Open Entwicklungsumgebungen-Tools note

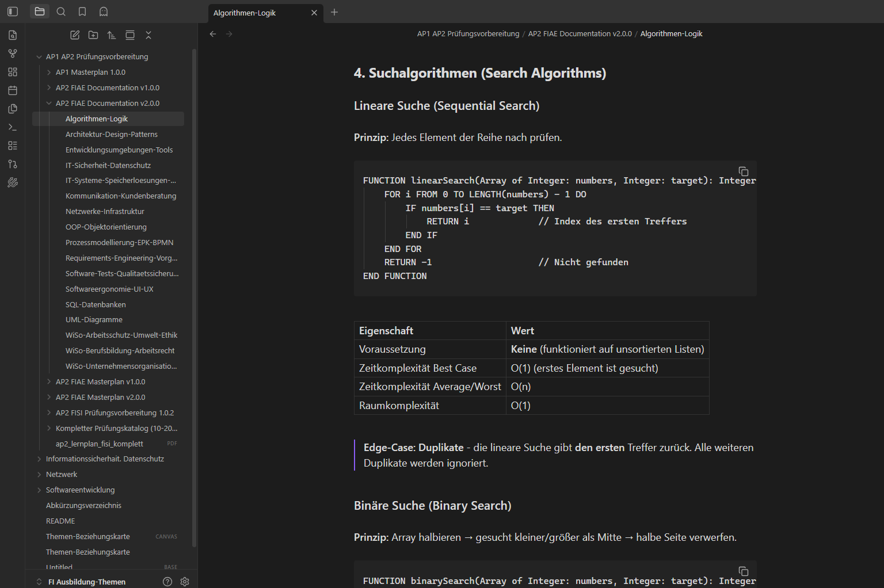(x=119, y=150)
